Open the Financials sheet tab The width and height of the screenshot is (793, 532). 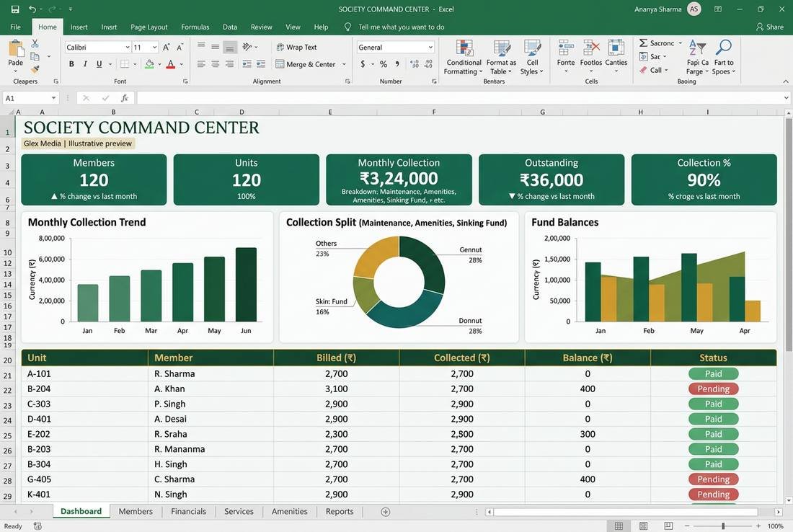pyautogui.click(x=189, y=511)
